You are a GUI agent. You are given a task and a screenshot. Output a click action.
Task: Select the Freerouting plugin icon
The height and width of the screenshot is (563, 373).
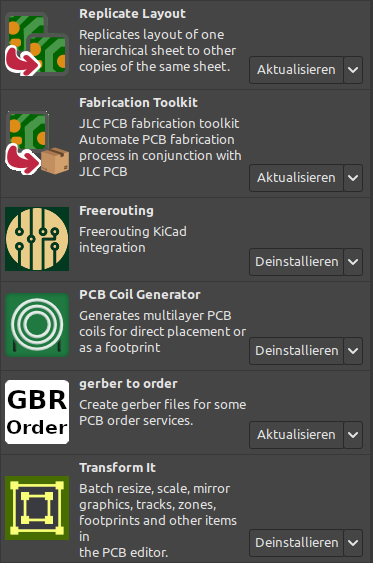(x=37, y=239)
